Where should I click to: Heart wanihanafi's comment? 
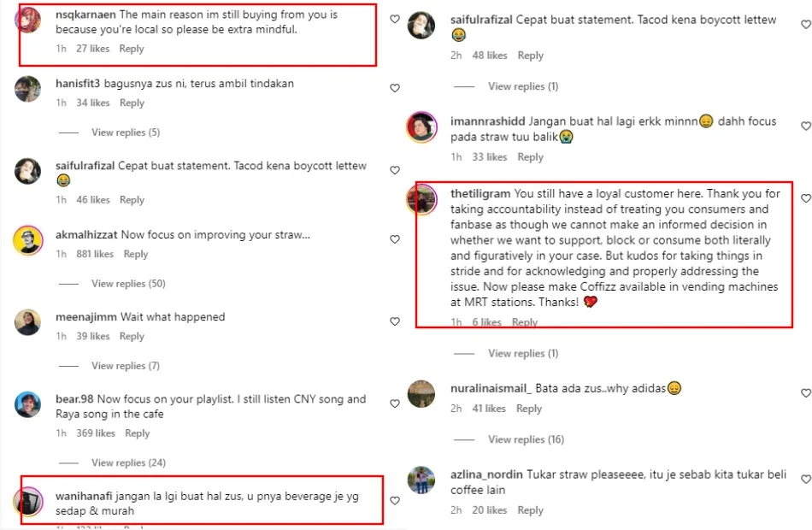click(x=395, y=501)
